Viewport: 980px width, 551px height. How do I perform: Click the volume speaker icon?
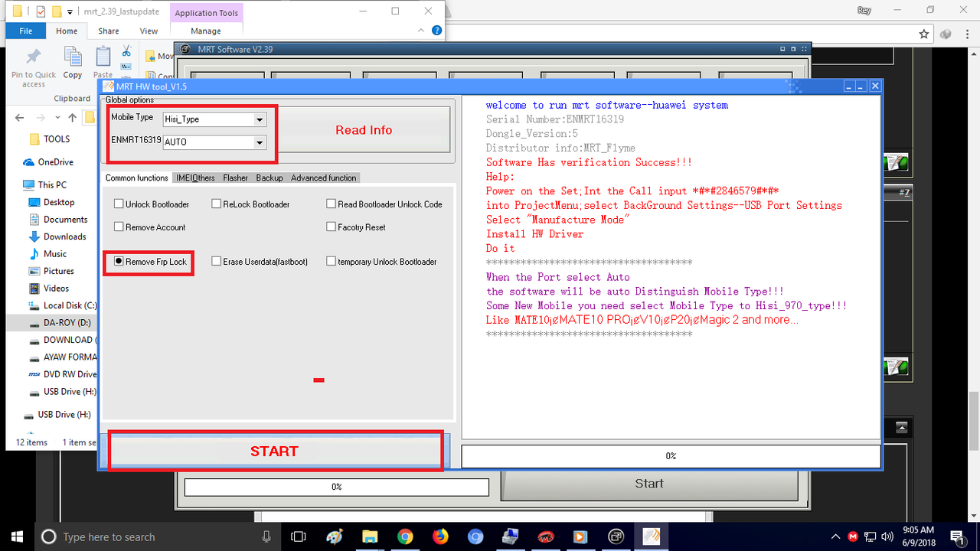coord(888,536)
